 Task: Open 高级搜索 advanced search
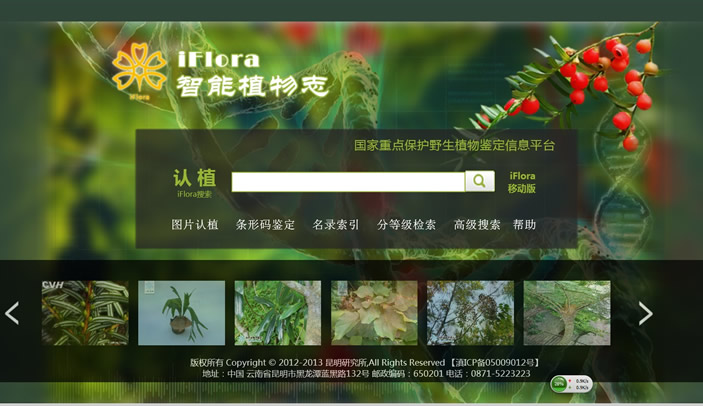pyautogui.click(x=476, y=225)
